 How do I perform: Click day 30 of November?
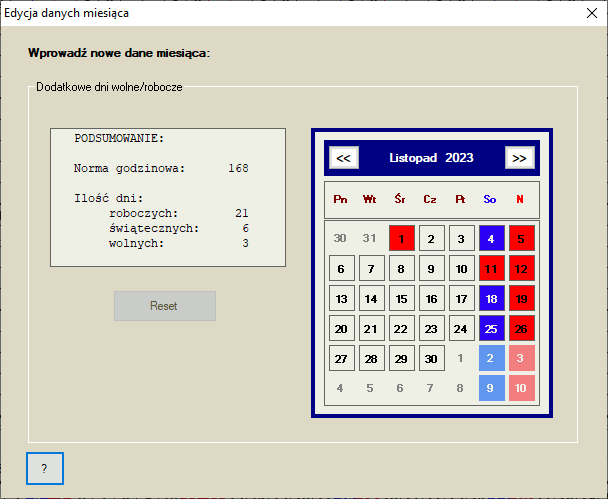pyautogui.click(x=431, y=359)
